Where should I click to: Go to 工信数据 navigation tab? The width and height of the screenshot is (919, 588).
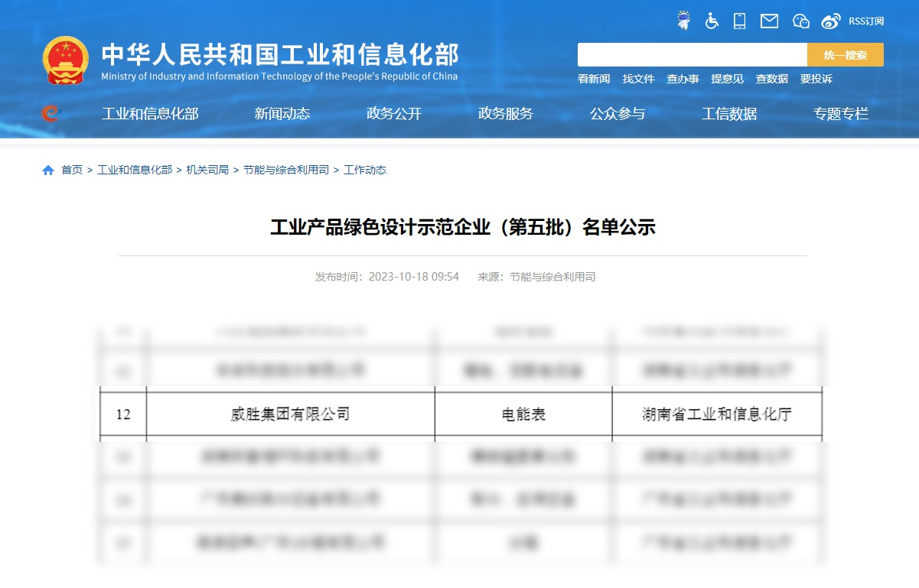(x=729, y=114)
